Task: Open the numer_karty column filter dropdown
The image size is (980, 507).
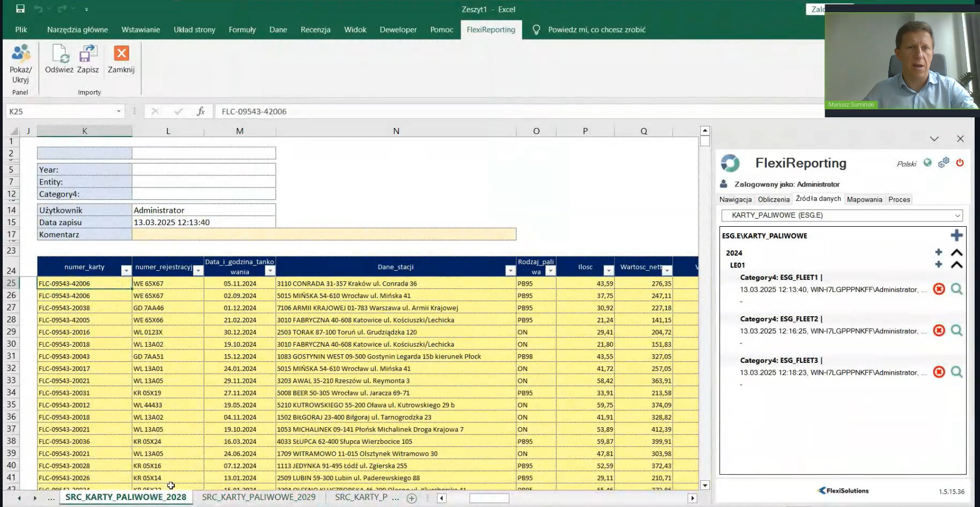Action: pos(126,271)
